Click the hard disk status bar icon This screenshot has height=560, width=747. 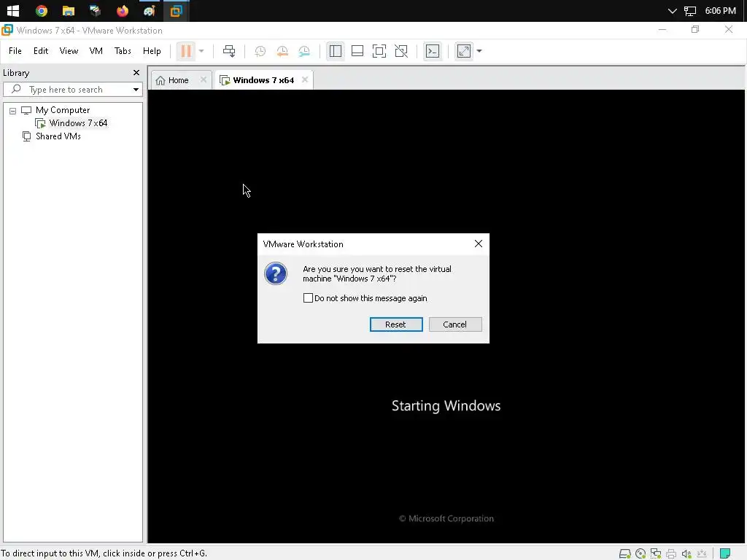tap(624, 553)
